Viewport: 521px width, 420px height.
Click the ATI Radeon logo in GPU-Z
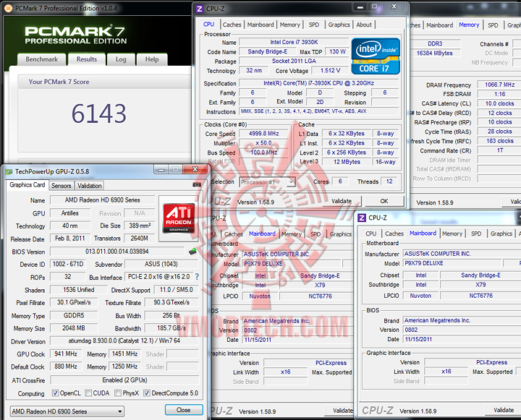point(179,218)
